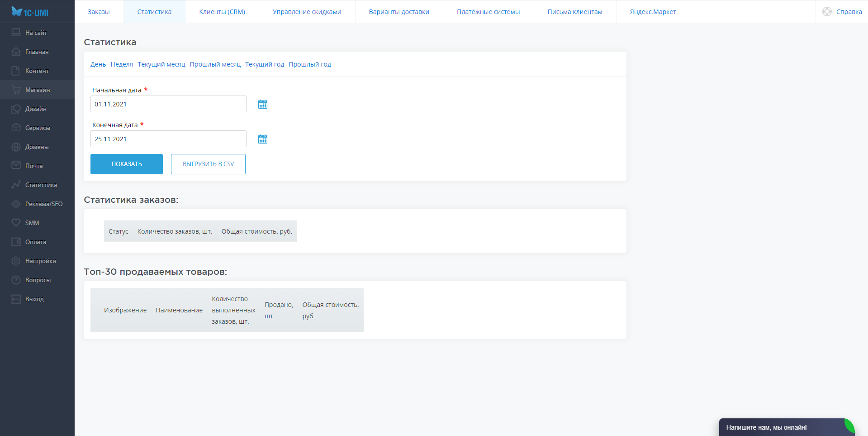The height and width of the screenshot is (436, 868).
Task: Click the Начальная дата input field
Action: pos(168,104)
